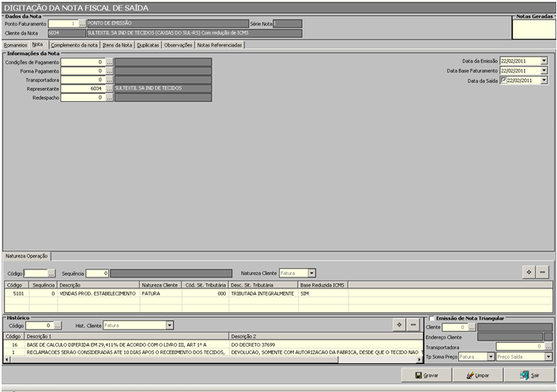Open lookup button next to Ponto Faturamento
The image size is (557, 392).
81,24
